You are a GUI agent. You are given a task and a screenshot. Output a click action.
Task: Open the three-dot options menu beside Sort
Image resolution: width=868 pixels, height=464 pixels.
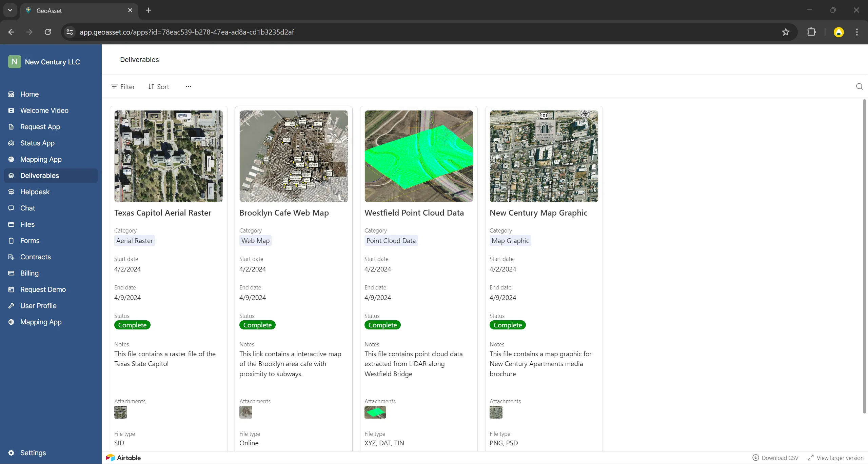(188, 86)
